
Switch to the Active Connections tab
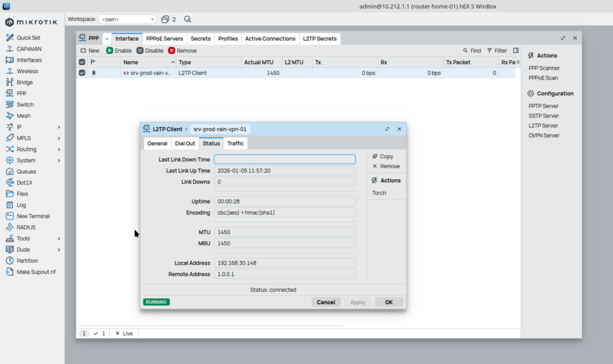[270, 39]
